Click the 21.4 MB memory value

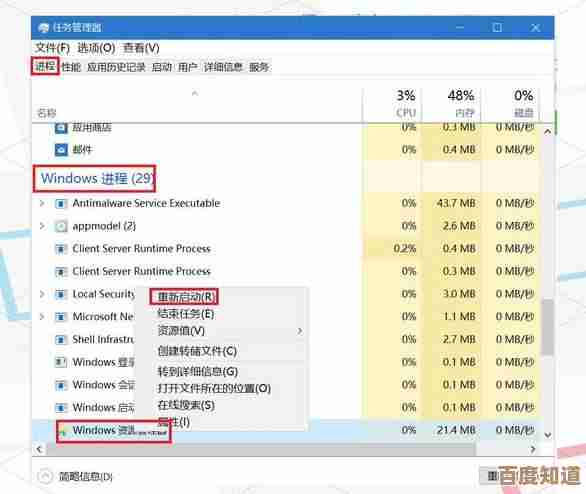(456, 430)
